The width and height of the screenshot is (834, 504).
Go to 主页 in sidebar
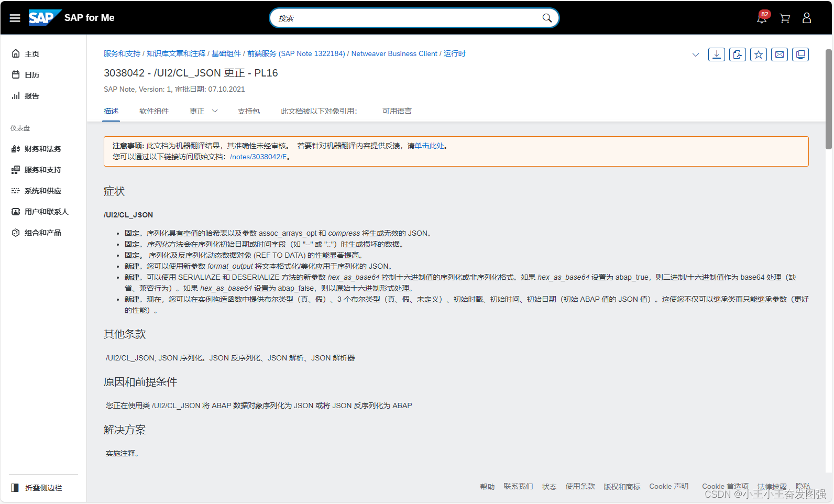point(32,53)
